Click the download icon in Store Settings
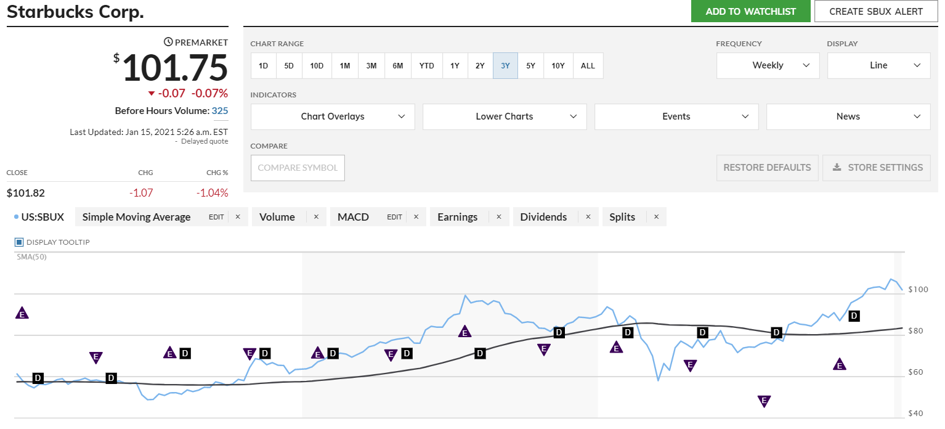 pyautogui.click(x=837, y=168)
